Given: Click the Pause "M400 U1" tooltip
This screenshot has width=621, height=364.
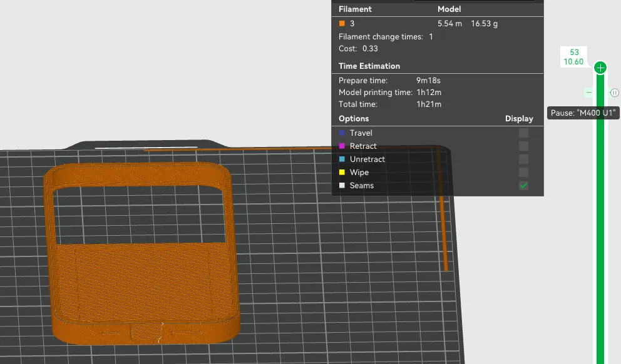Looking at the screenshot, I should (x=583, y=113).
